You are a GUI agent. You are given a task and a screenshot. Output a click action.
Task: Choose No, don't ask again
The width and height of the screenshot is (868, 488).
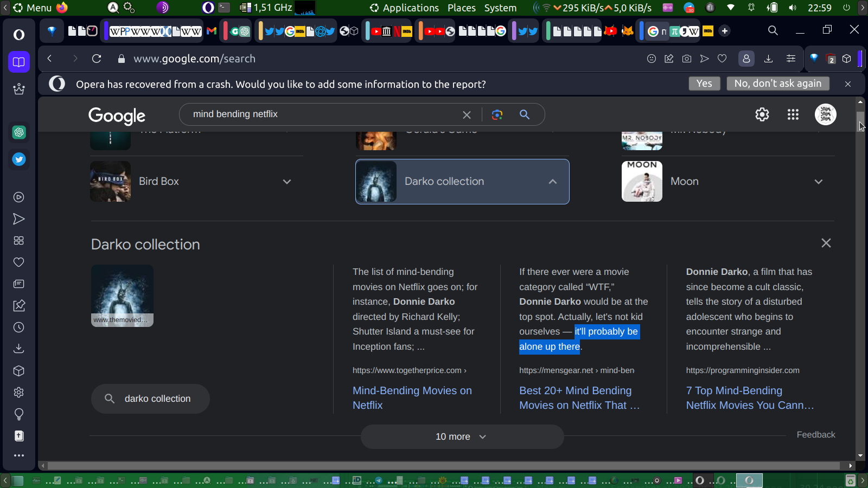pyautogui.click(x=778, y=84)
